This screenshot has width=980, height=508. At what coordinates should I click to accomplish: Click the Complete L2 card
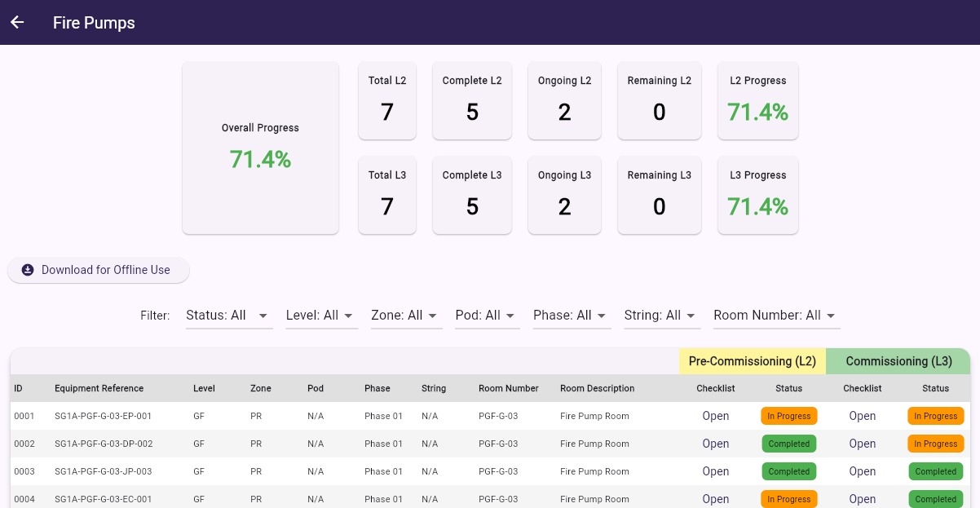[472, 100]
